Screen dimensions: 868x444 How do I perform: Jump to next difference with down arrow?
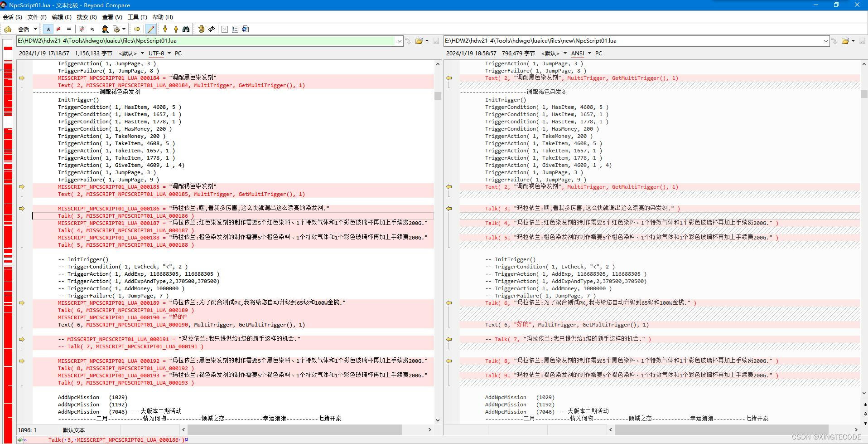pyautogui.click(x=165, y=29)
